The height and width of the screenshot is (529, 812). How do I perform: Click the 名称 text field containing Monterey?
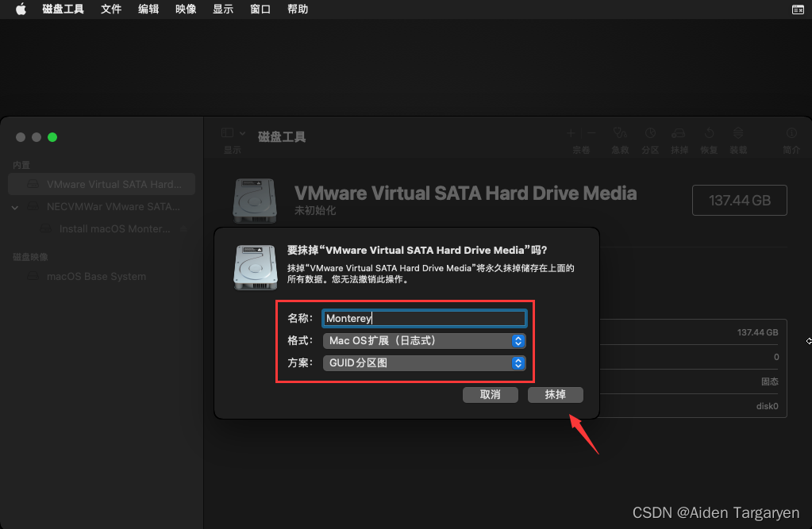coord(424,318)
